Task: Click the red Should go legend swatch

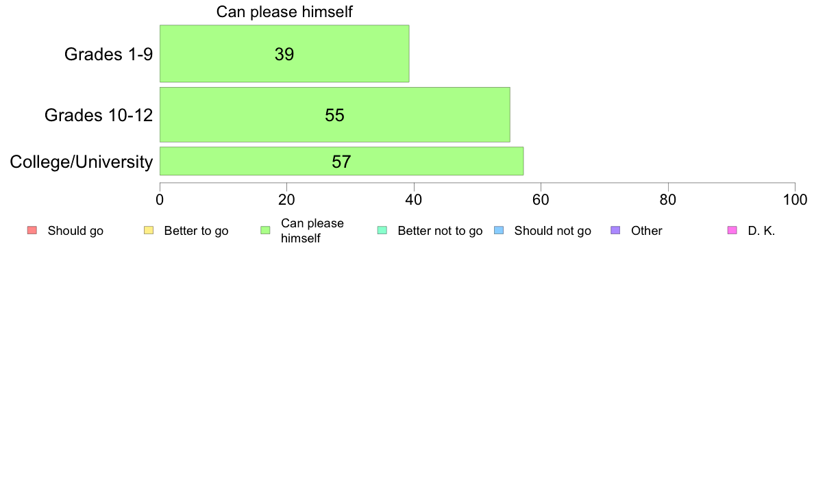Action: click(32, 231)
